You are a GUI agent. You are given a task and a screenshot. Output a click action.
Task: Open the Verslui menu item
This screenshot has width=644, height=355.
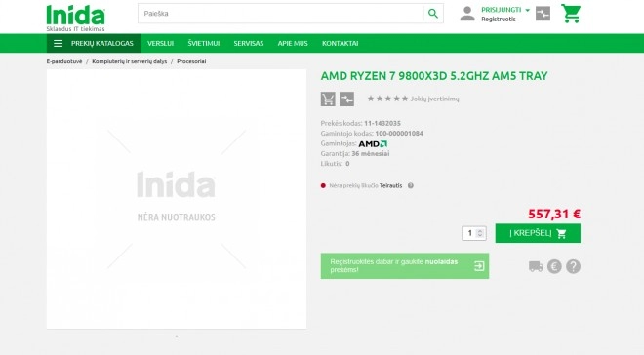161,43
